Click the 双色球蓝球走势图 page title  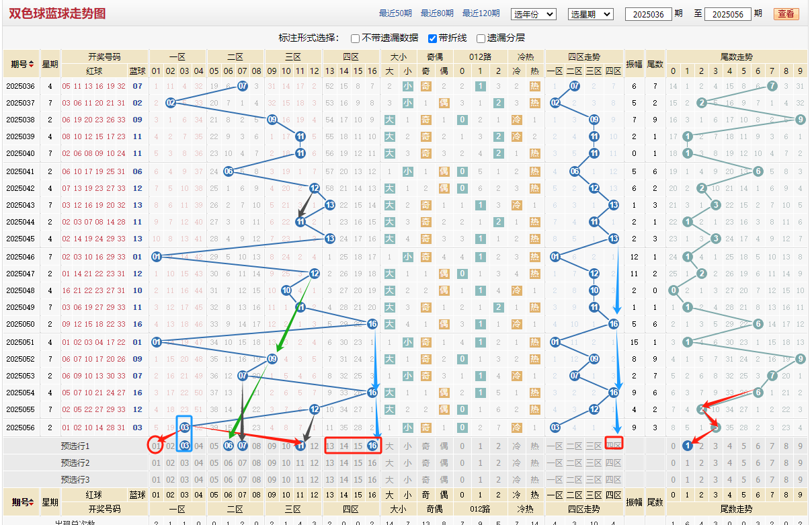point(57,13)
